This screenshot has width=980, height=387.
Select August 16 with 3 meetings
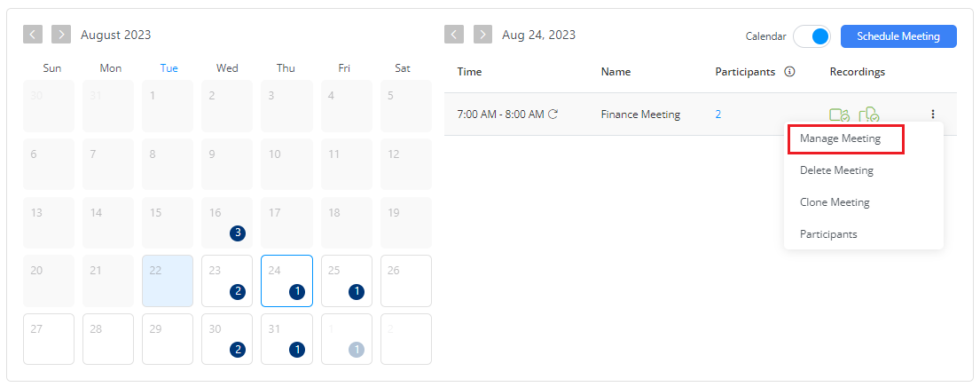coord(227,222)
